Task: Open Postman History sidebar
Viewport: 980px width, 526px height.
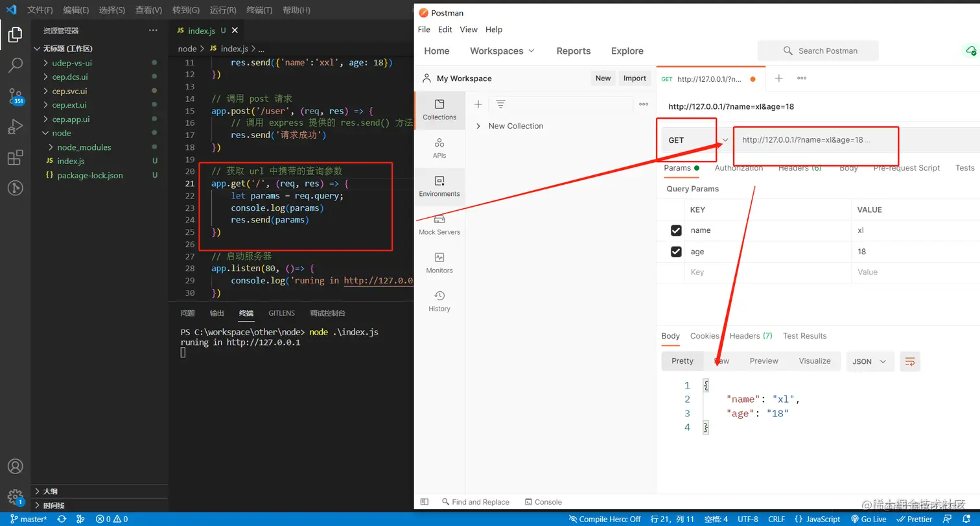Action: tap(439, 301)
